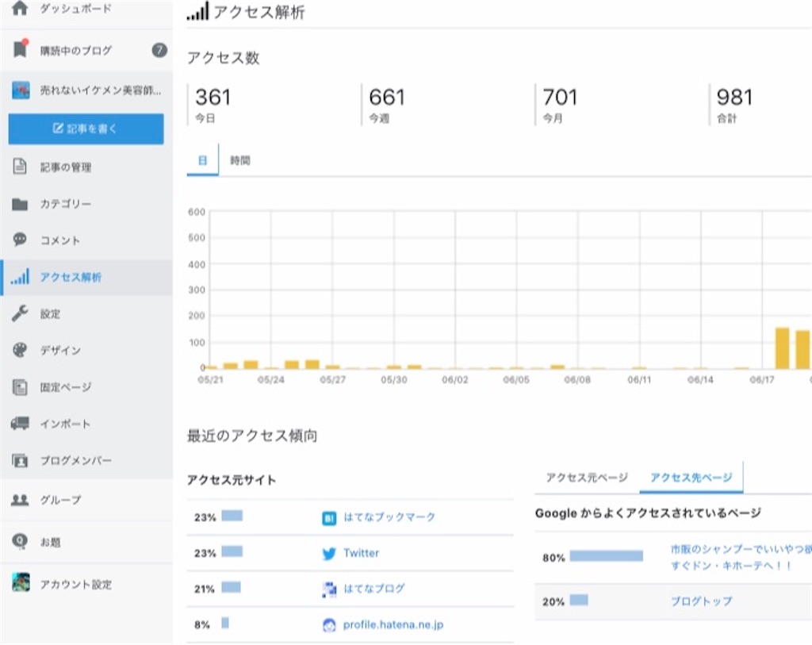
Task: Click the アクセス解析 page heading icon
Action: pyautogui.click(x=197, y=11)
